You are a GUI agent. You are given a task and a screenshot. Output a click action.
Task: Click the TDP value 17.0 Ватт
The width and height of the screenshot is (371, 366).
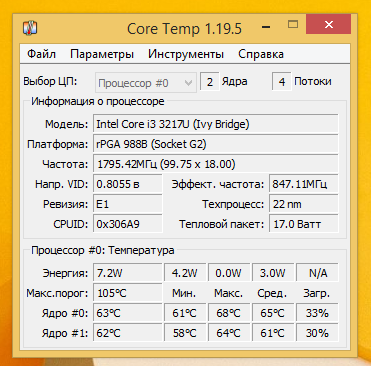[304, 224]
